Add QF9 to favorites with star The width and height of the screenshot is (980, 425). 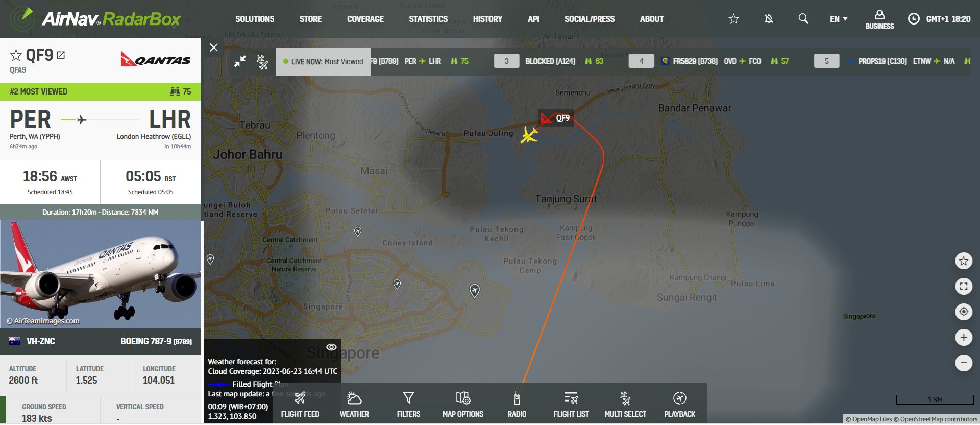[x=16, y=55]
